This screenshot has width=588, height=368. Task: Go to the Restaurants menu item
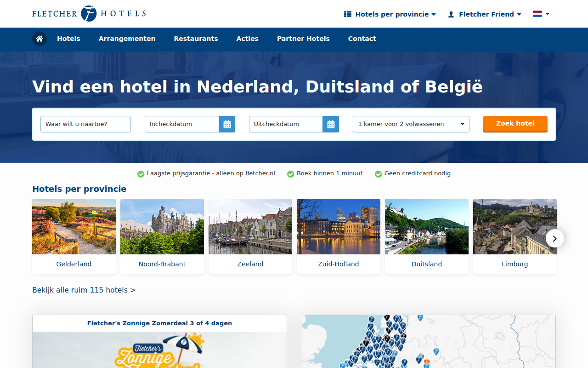tap(196, 39)
